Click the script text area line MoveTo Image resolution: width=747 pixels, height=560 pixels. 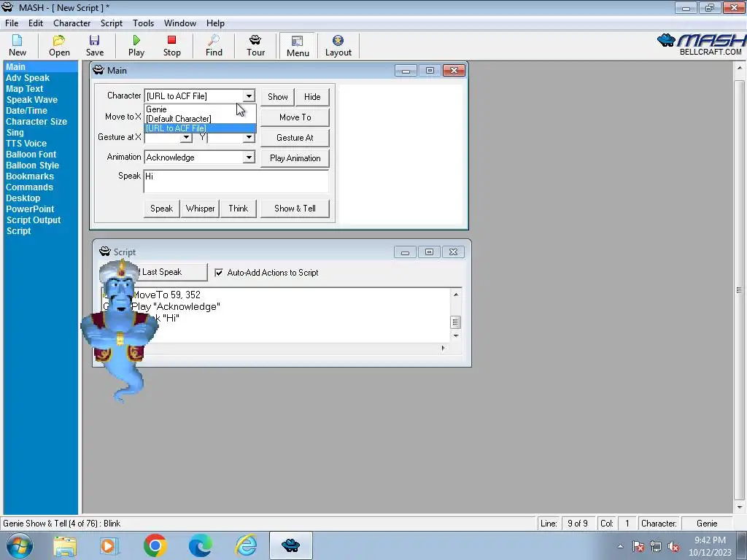(x=167, y=295)
